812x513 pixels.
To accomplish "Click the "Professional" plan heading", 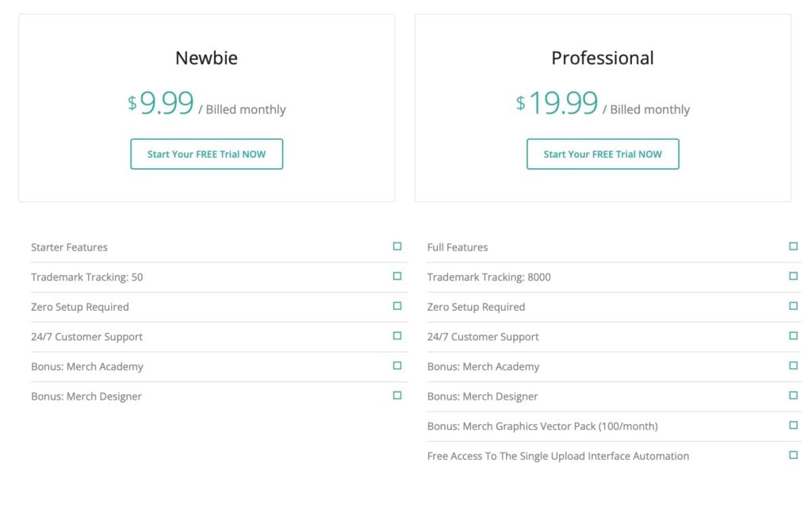I will (x=603, y=58).
